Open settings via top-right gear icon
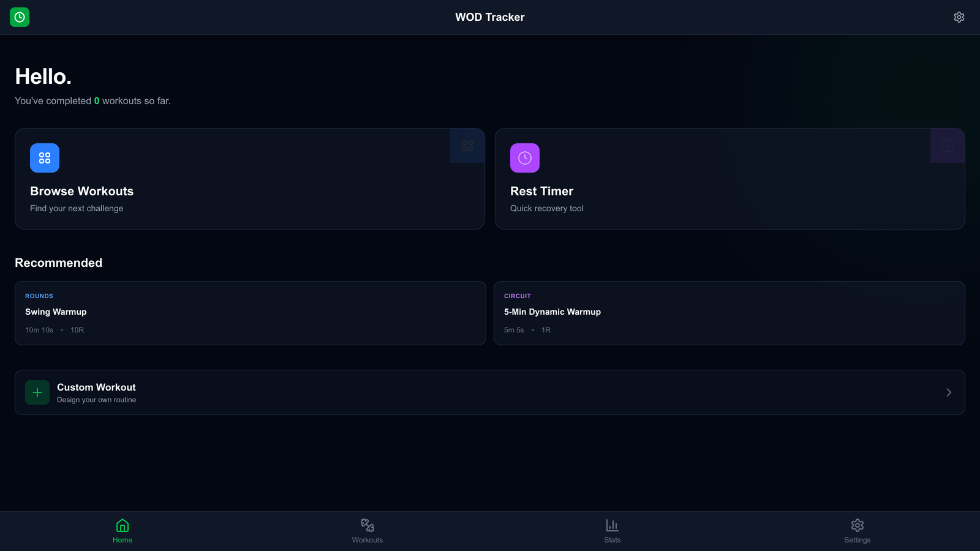The width and height of the screenshot is (980, 551). (959, 17)
